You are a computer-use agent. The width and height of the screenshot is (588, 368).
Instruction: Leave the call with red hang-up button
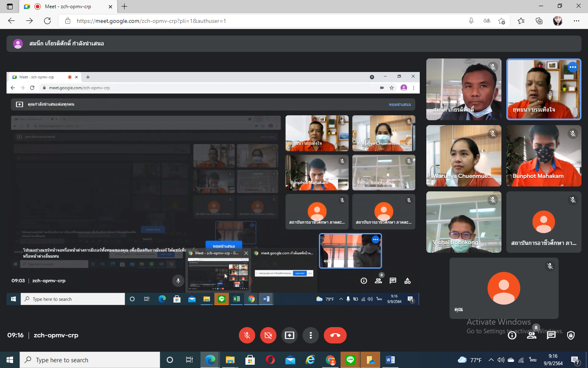[335, 335]
